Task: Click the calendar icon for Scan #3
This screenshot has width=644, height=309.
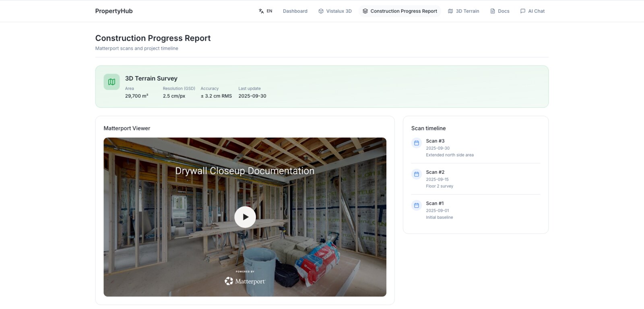Action: coord(417,143)
